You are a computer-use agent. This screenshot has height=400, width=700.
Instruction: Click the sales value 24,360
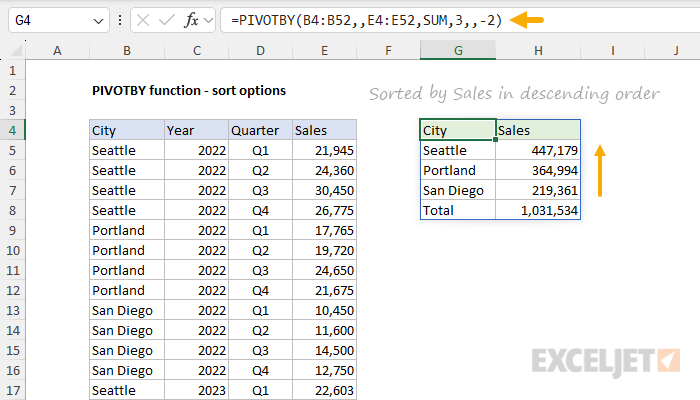click(x=324, y=171)
